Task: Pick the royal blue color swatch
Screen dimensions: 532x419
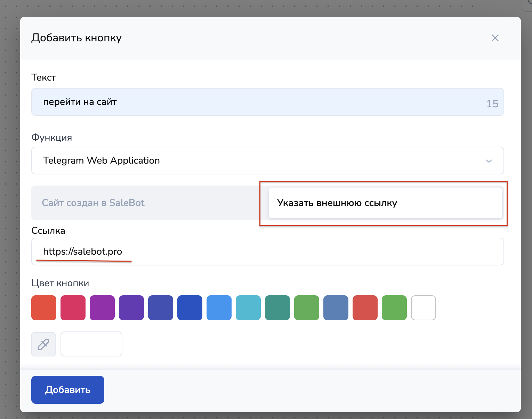Action: click(190, 308)
